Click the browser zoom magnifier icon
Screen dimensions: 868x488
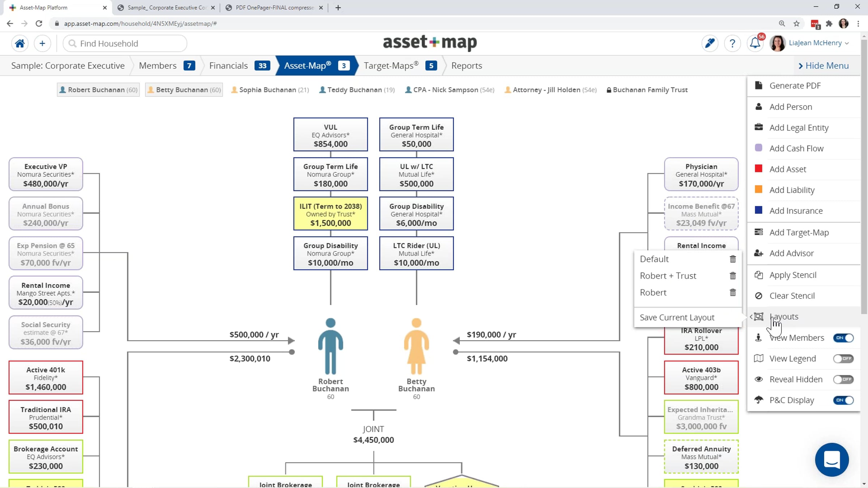pyautogui.click(x=782, y=23)
